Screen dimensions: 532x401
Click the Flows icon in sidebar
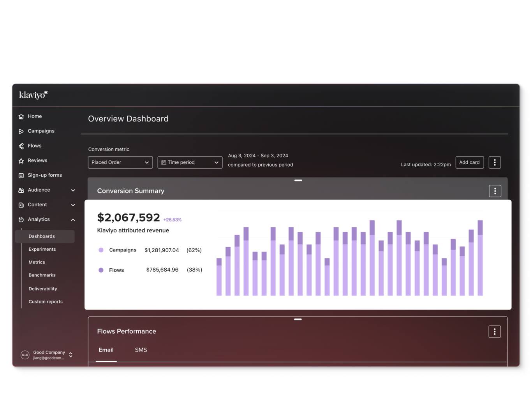[x=21, y=146]
